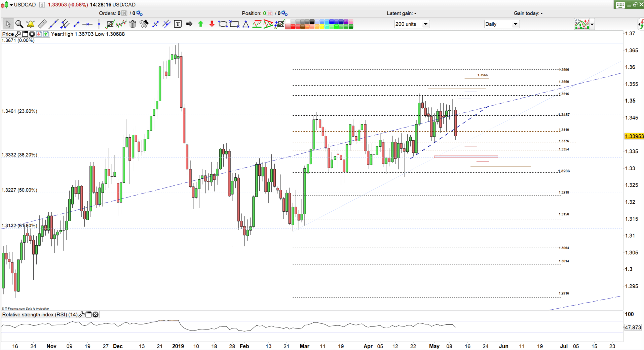
Task: Draw a triangle shape on chart
Action: coord(246,24)
